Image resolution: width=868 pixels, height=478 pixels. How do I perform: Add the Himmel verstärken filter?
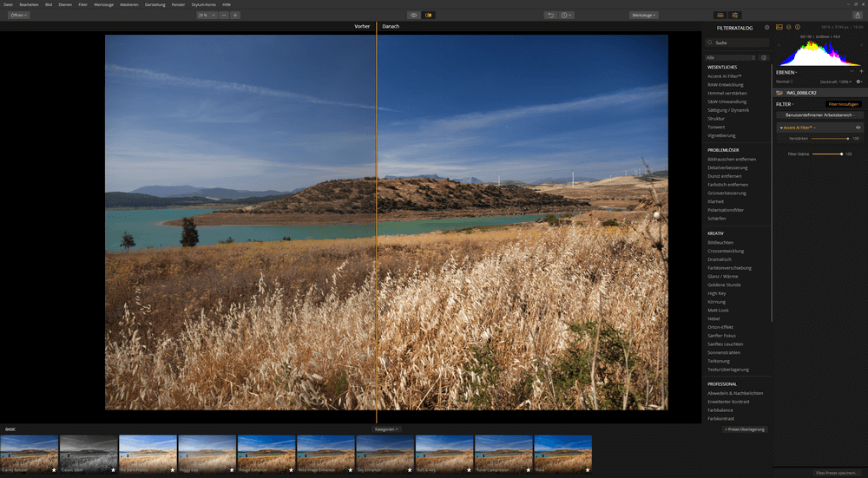coord(727,93)
